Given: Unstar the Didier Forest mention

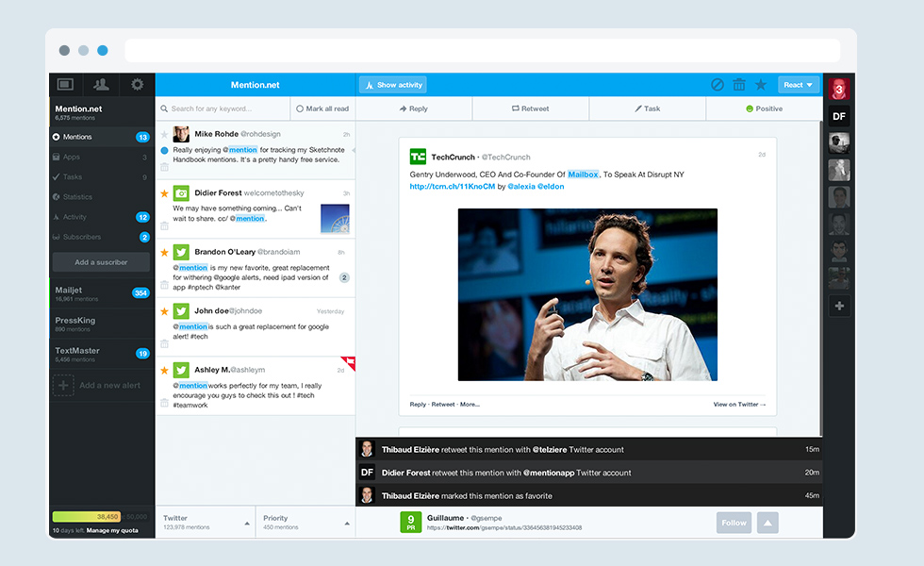Looking at the screenshot, I should (164, 193).
